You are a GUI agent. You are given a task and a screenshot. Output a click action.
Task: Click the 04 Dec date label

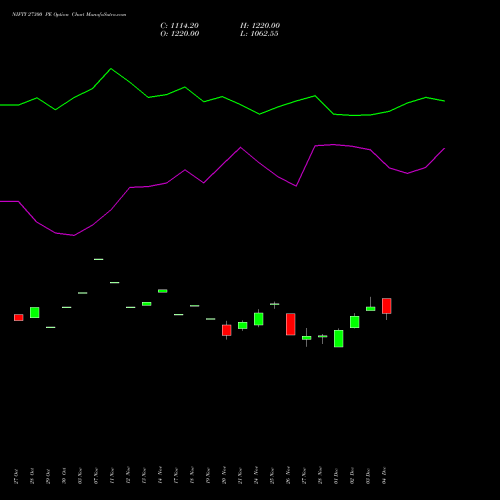(x=384, y=476)
